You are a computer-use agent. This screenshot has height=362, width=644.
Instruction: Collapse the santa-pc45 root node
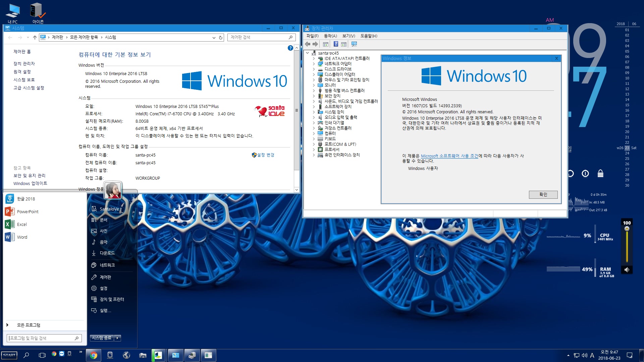tap(307, 53)
